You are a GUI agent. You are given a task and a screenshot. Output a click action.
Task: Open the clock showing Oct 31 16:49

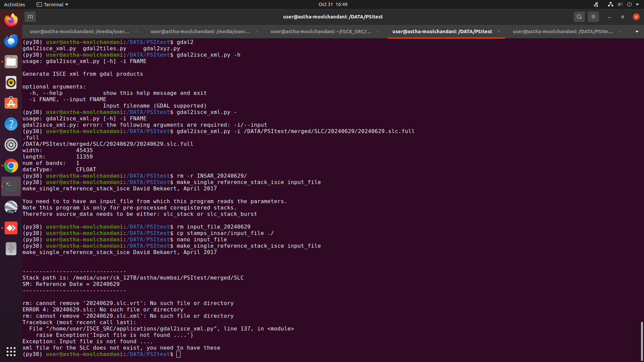coord(333,4)
